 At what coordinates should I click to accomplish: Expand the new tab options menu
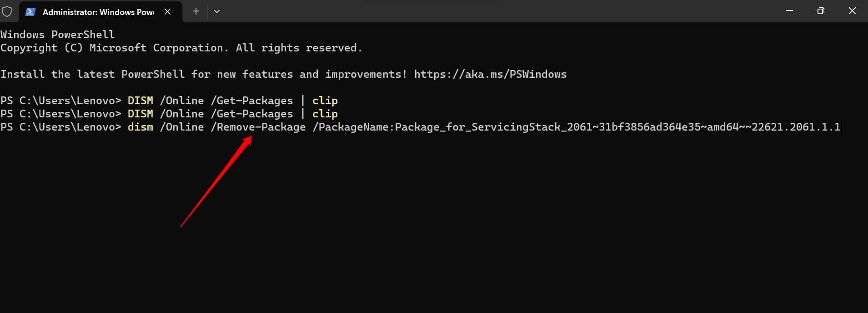[217, 11]
